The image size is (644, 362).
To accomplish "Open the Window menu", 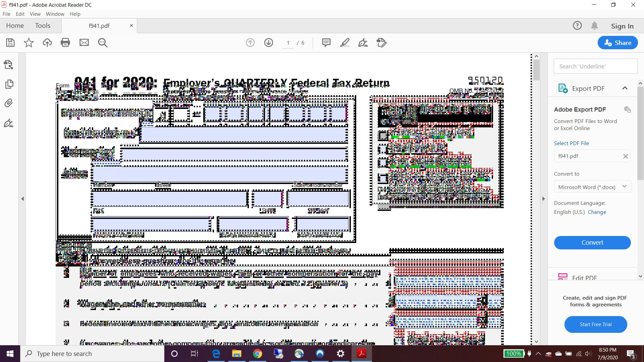I will 55,14.
